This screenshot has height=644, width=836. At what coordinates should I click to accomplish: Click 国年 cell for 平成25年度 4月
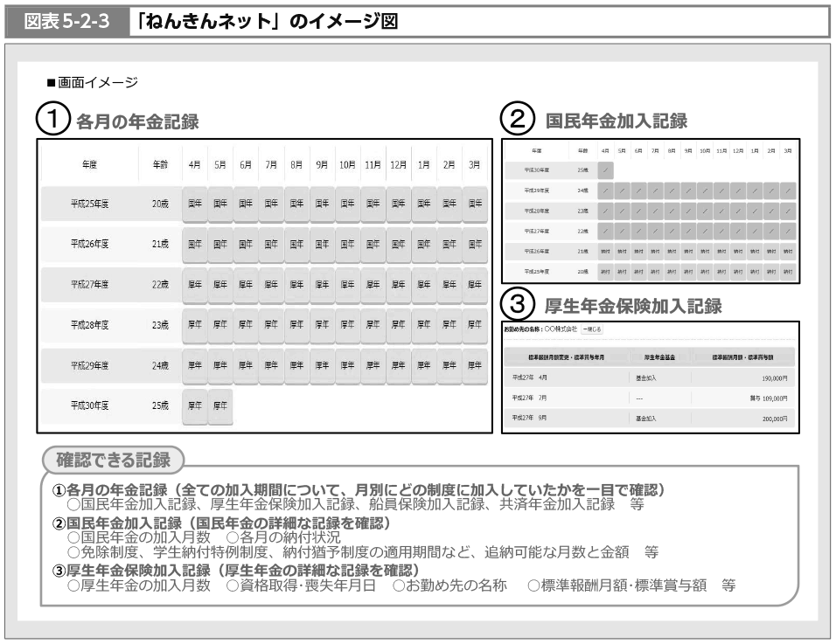point(195,203)
